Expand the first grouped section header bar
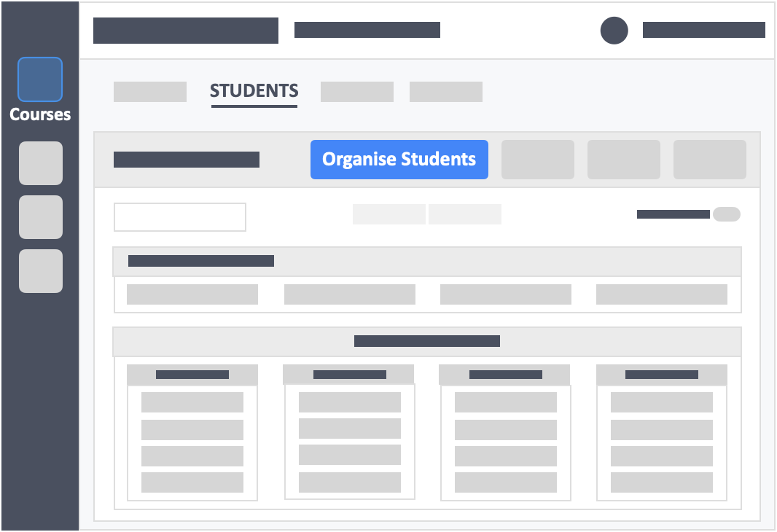777x532 pixels. coord(427,262)
